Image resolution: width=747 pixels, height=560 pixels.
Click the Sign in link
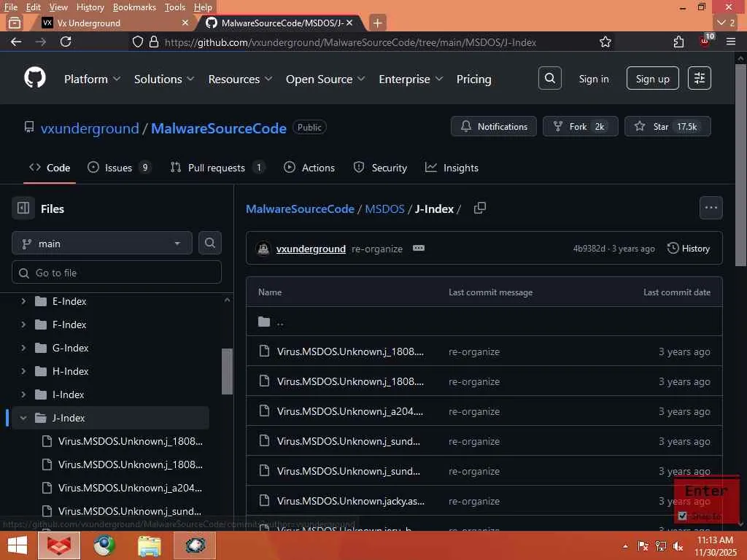594,79
